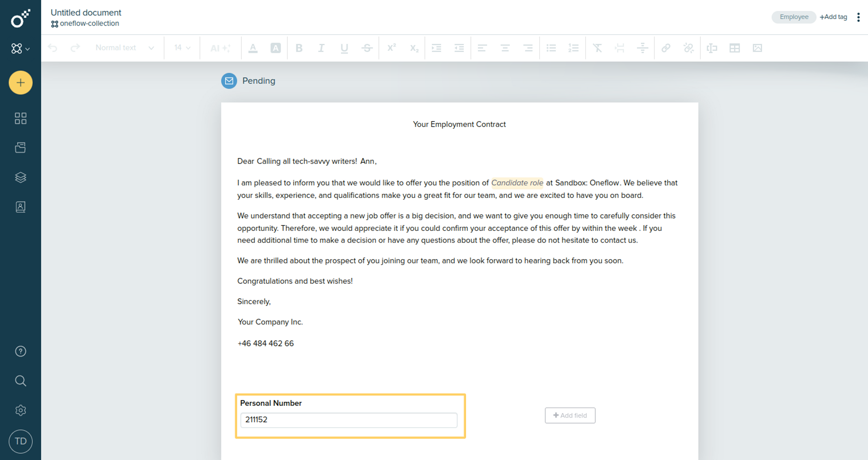Click the +Add tag button
The image size is (868, 460).
(x=833, y=17)
